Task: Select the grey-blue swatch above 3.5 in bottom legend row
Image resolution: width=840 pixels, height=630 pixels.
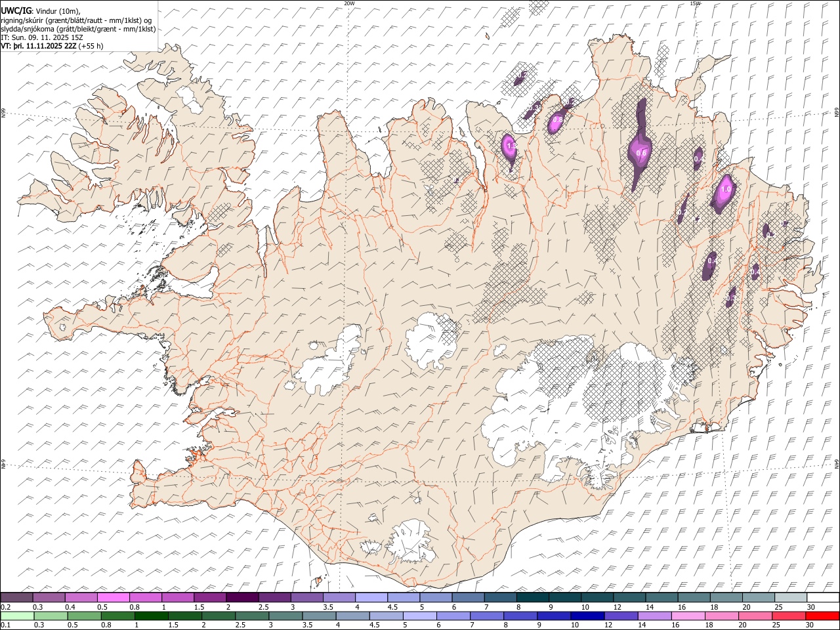Action: click(320, 616)
